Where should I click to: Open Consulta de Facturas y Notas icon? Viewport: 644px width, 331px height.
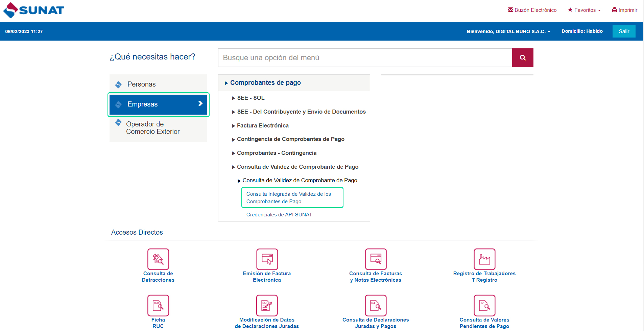tap(376, 259)
